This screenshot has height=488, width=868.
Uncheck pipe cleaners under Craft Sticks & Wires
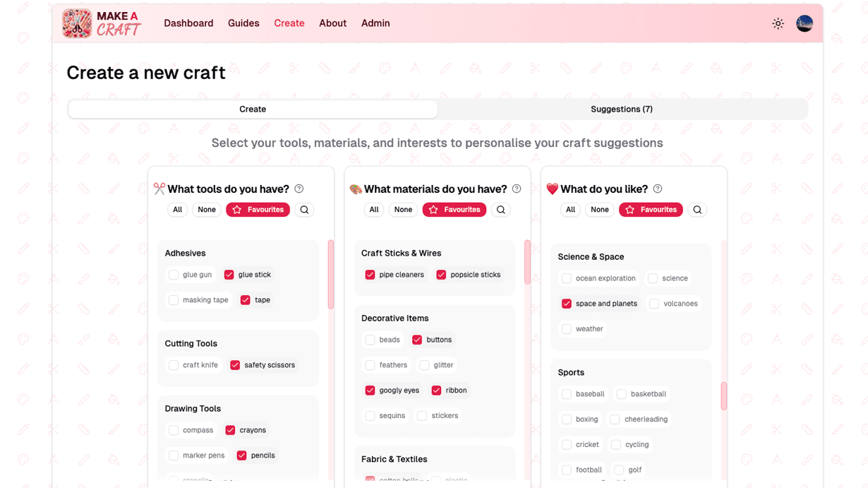coord(369,275)
